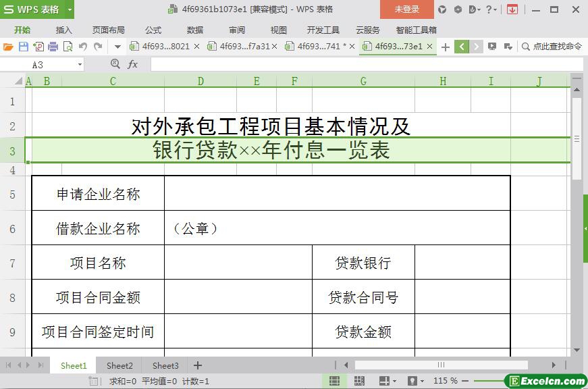Switch to Sheet2 tab
This screenshot has height=389, width=588.
click(x=119, y=365)
